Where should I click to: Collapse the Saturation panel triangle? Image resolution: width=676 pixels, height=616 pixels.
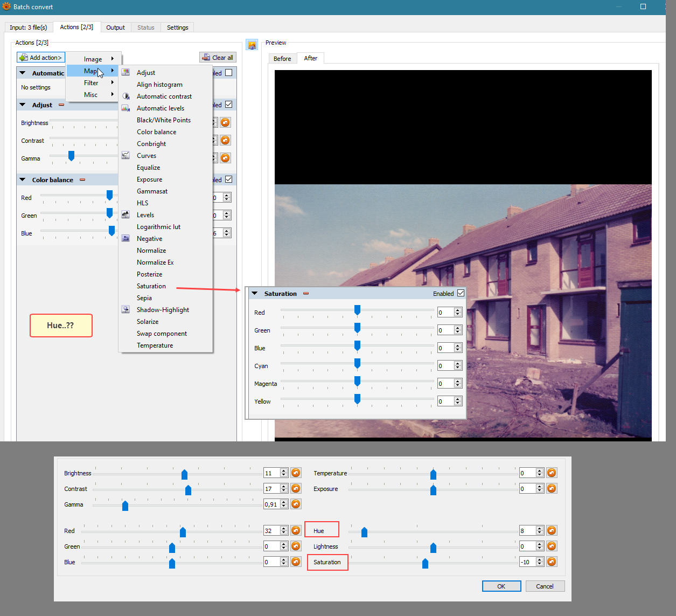pyautogui.click(x=255, y=294)
